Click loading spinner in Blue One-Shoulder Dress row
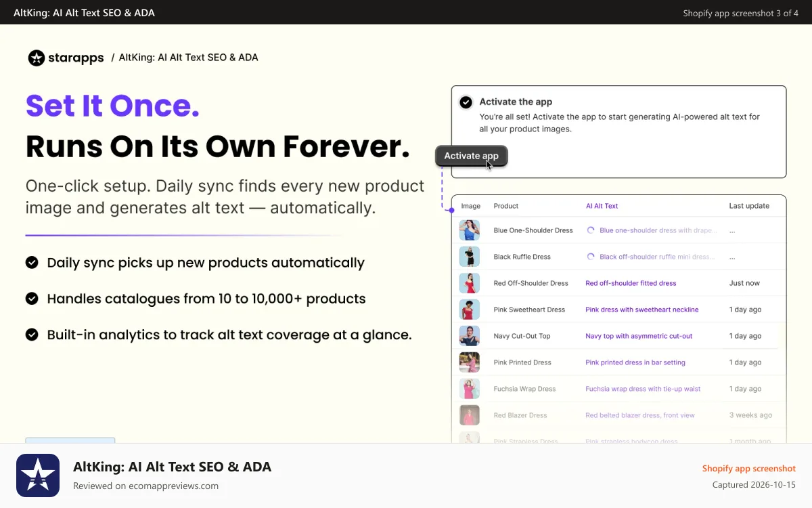The image size is (812, 508). click(x=591, y=230)
